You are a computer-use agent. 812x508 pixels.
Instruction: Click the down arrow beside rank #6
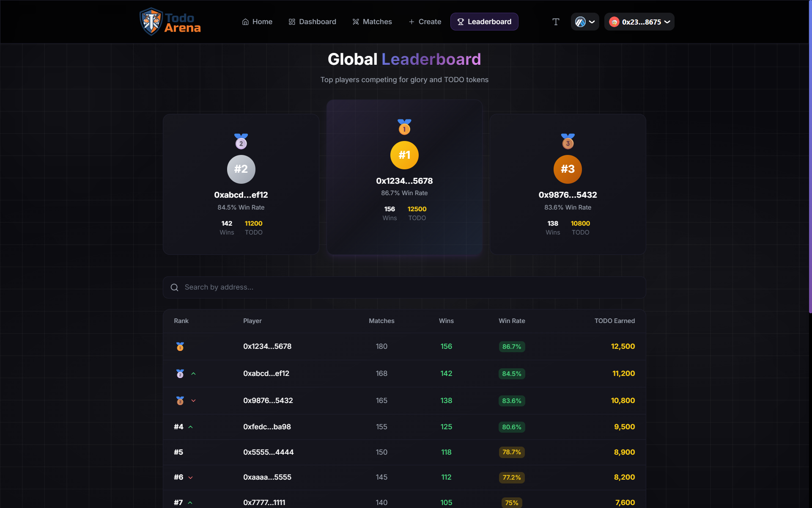tap(191, 478)
